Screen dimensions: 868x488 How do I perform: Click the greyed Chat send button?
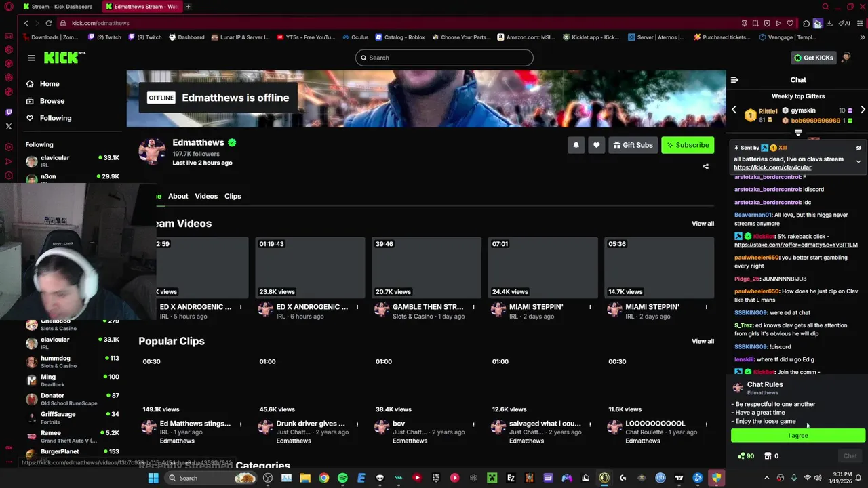point(850,456)
